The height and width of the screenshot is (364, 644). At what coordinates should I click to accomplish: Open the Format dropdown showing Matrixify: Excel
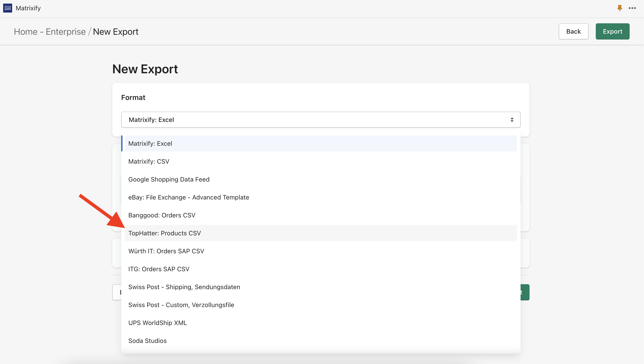click(x=320, y=119)
